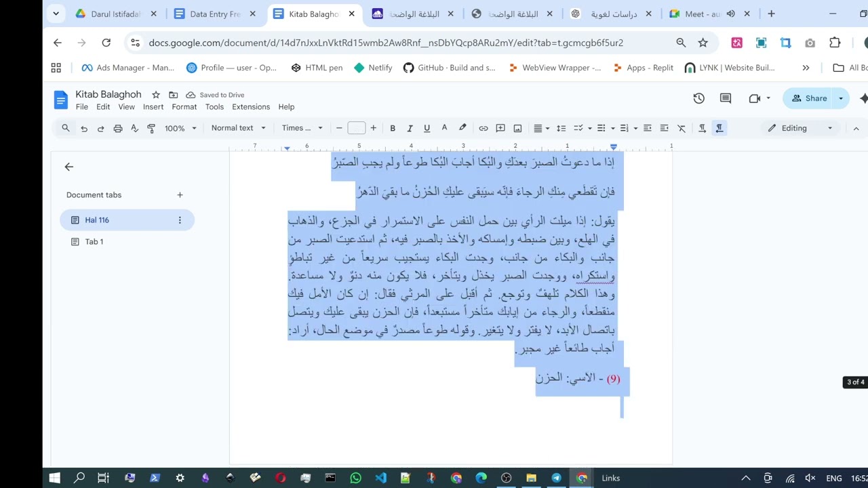The image size is (868, 488).
Task: Toggle italic formatting
Action: click(x=410, y=128)
